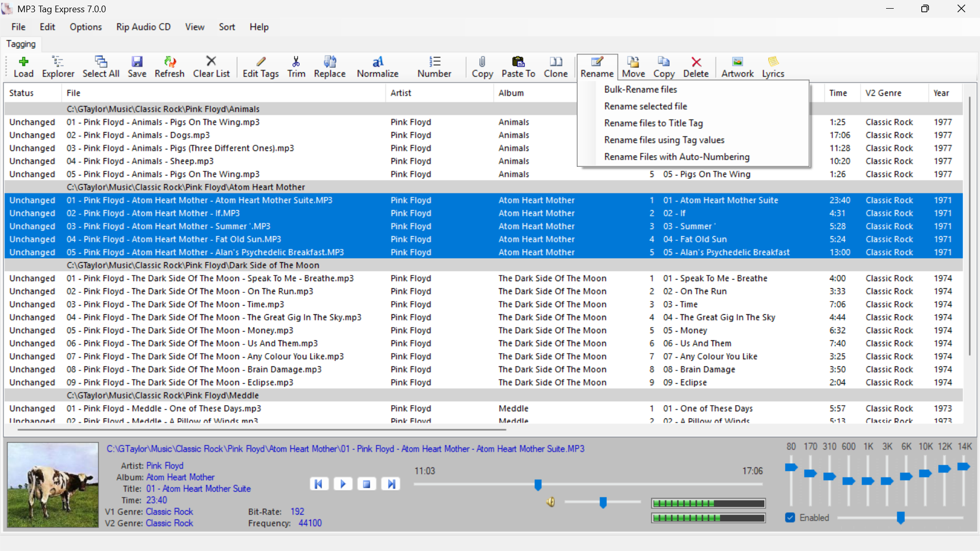Screen dimensions: 980x551
Task: Open the Replace tool
Action: coord(330,67)
